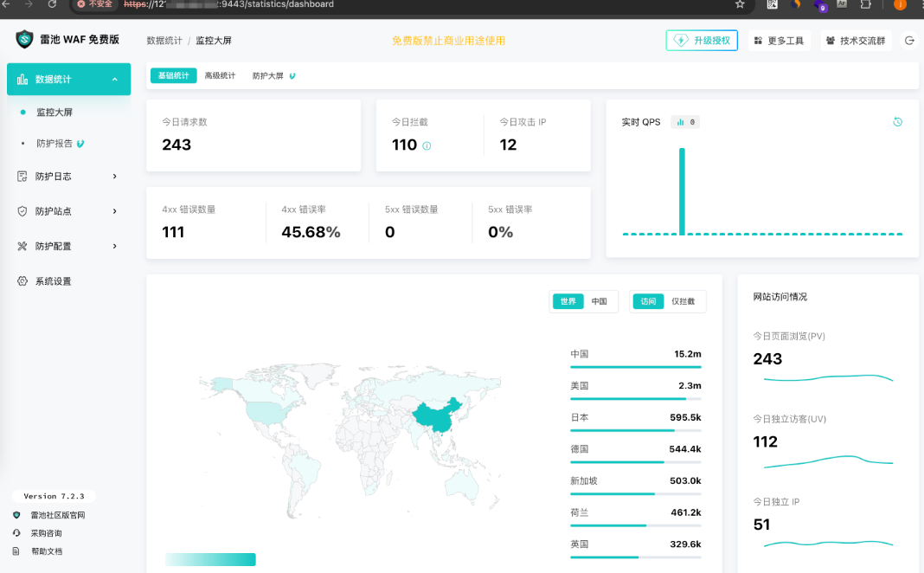This screenshot has height=573, width=924.
Task: Click the 防护站点 shield icon
Action: pos(22,211)
